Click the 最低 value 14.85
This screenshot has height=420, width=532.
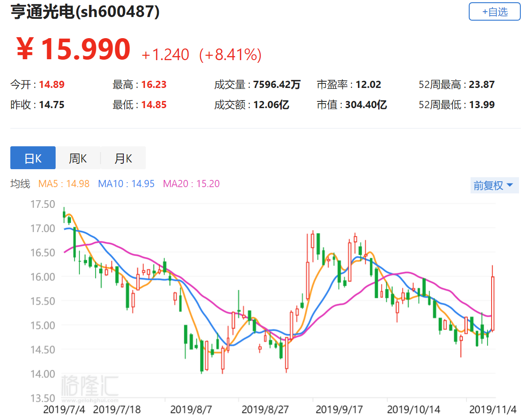click(x=154, y=105)
